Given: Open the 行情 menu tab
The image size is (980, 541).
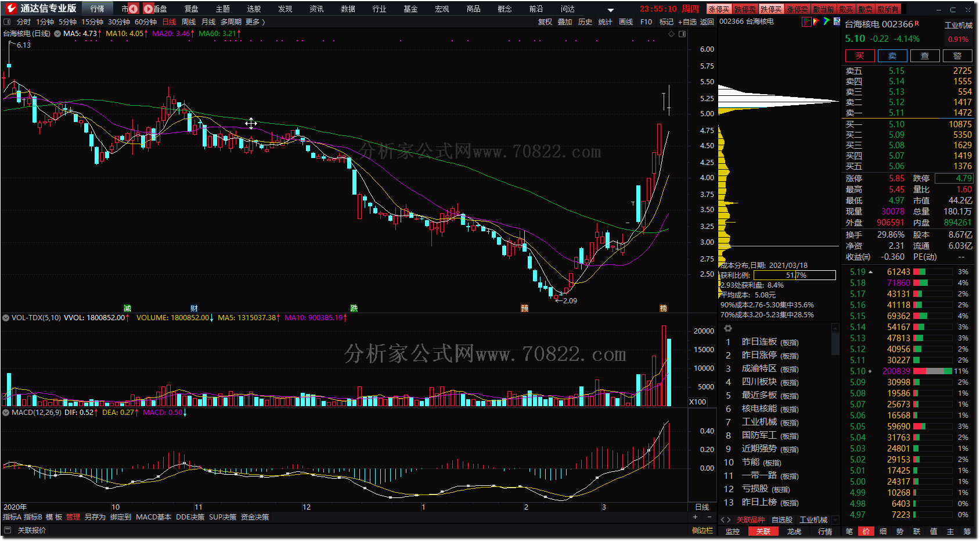Looking at the screenshot, I should point(98,9).
